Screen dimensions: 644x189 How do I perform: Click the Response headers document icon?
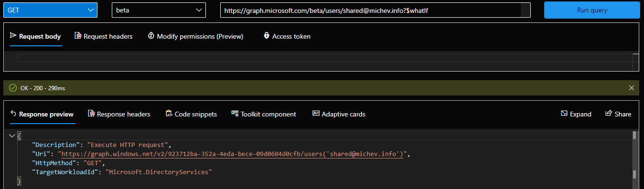click(91, 114)
